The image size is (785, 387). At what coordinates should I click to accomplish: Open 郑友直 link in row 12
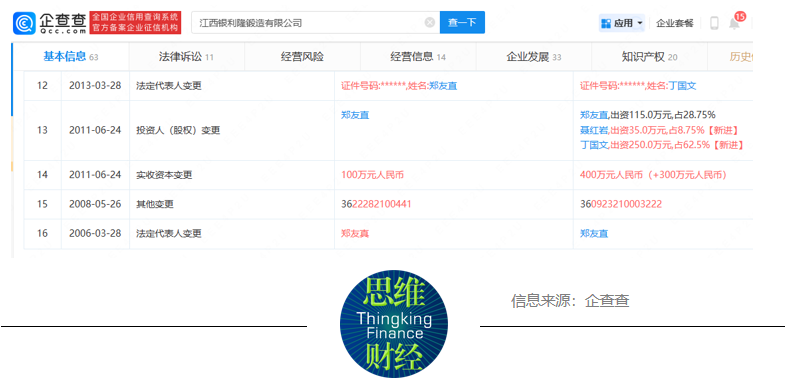coord(443,86)
